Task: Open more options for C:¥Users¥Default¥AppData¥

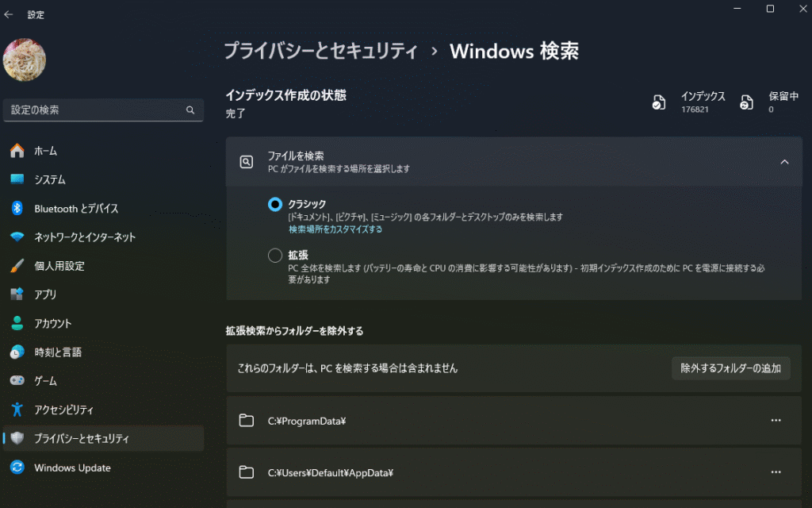Action: [x=776, y=472]
